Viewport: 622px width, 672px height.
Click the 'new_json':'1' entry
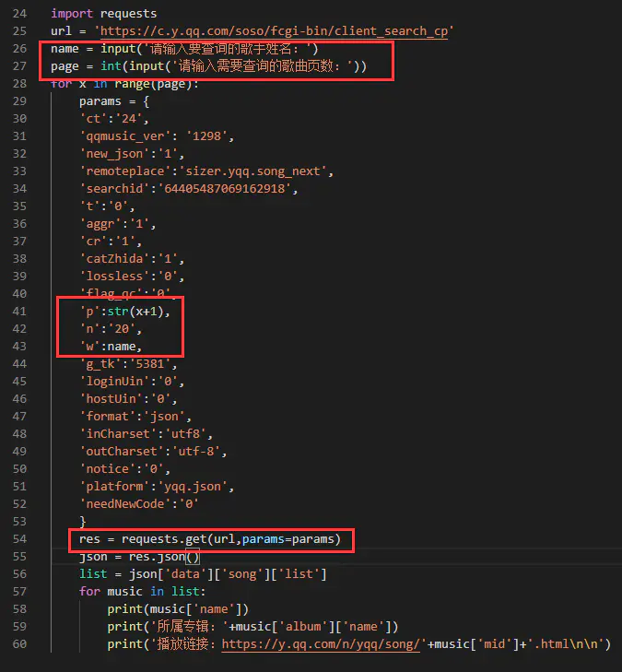coord(132,154)
